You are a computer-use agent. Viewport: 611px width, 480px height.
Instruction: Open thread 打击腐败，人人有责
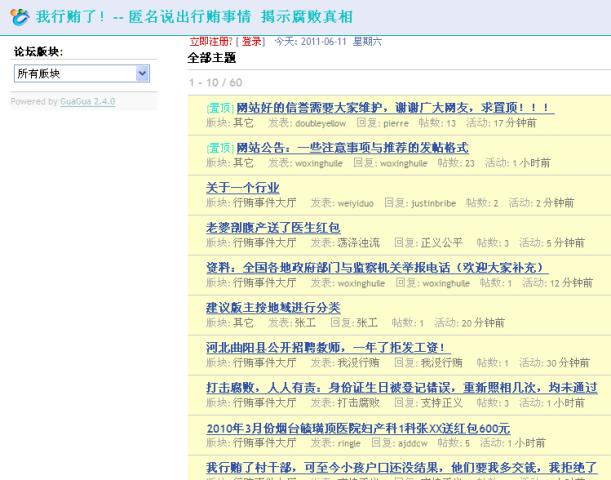[400, 387]
